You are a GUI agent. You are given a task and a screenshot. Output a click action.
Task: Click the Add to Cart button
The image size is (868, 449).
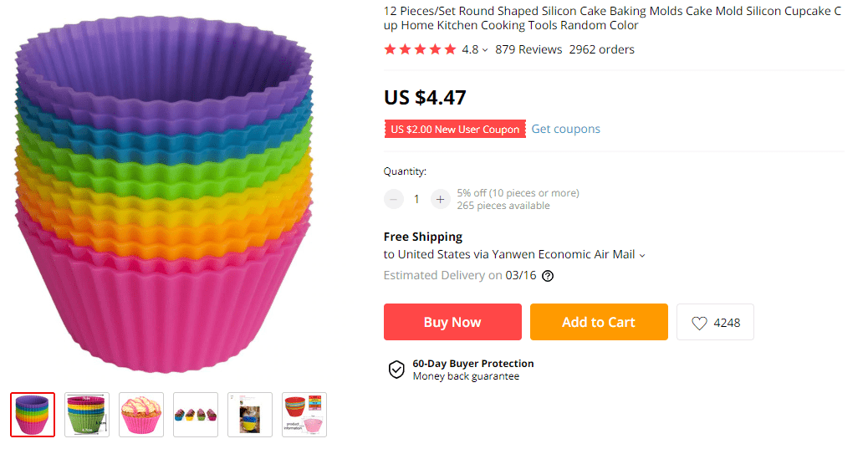tap(599, 322)
